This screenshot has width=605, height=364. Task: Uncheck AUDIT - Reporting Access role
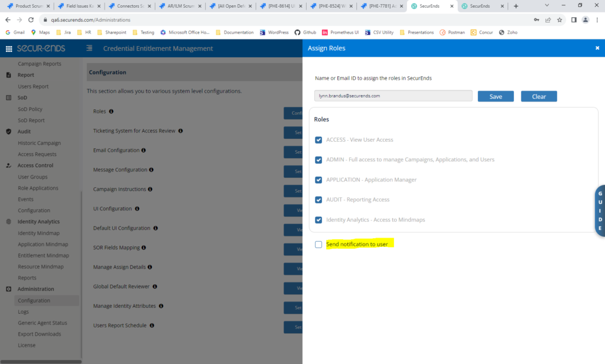[x=318, y=200]
